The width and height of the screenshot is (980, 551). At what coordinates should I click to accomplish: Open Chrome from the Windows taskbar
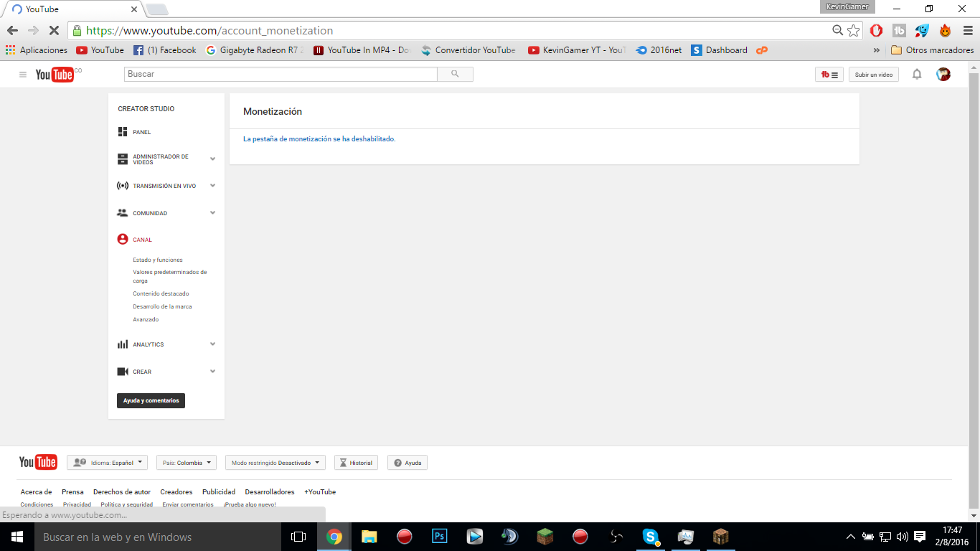[334, 537]
